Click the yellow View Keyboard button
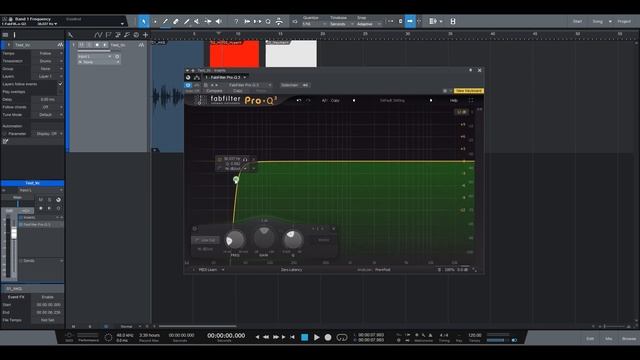This screenshot has width=640, height=360. pyautogui.click(x=469, y=91)
